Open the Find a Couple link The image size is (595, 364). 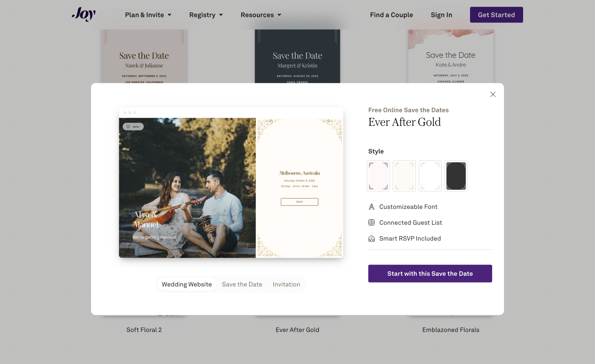click(392, 15)
